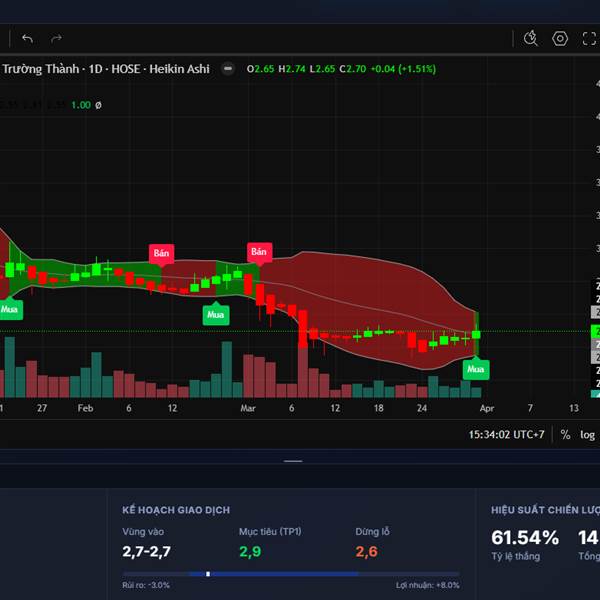Click the Feb date on time axis
The height and width of the screenshot is (600, 600).
tap(85, 408)
